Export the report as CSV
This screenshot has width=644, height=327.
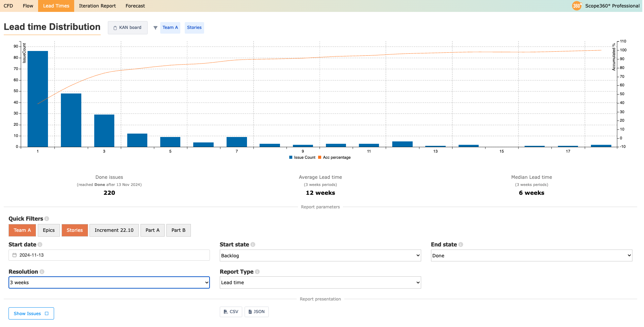[231, 312]
